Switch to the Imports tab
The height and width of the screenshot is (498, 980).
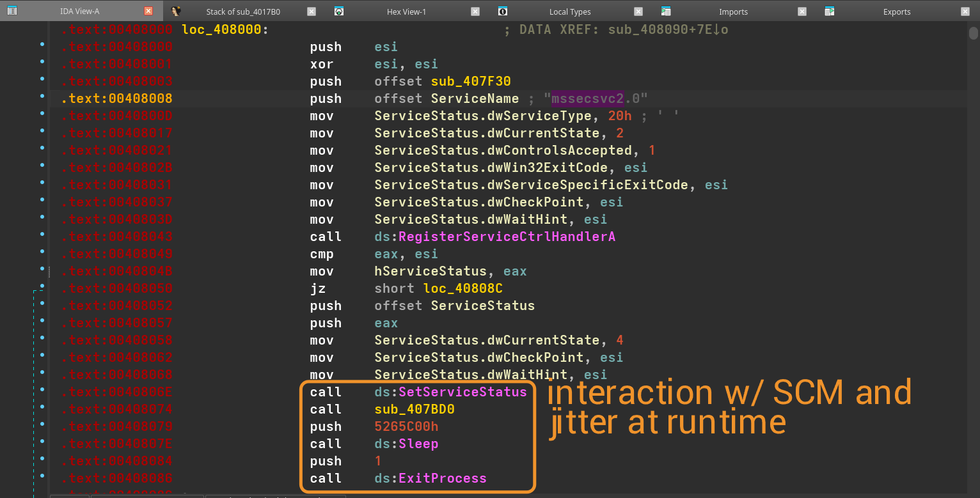click(x=733, y=11)
